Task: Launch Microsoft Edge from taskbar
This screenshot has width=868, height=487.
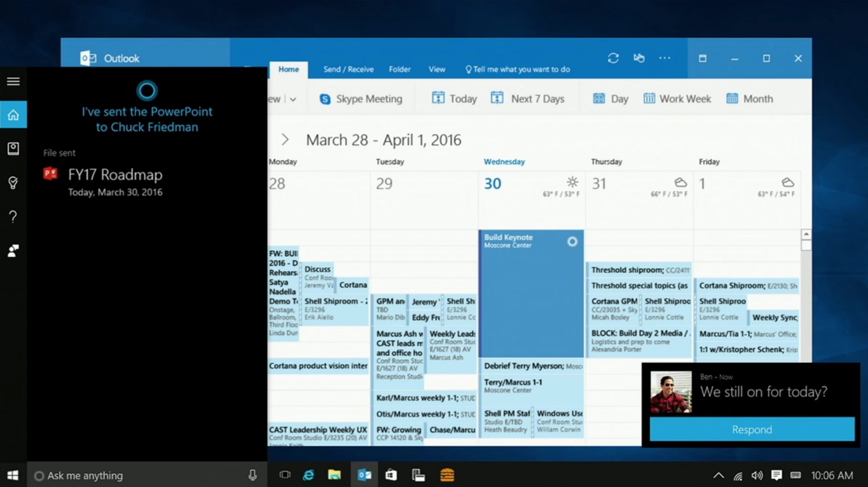Action: 309,475
